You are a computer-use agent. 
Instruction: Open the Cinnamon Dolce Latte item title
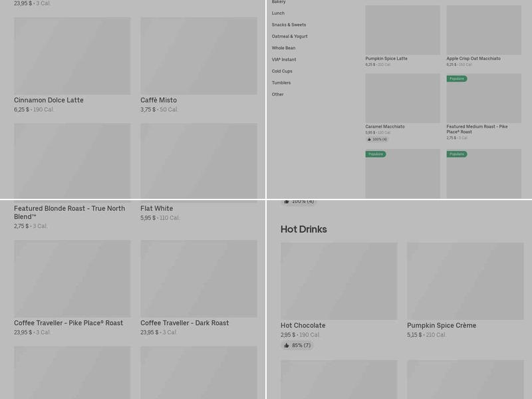coord(49,100)
